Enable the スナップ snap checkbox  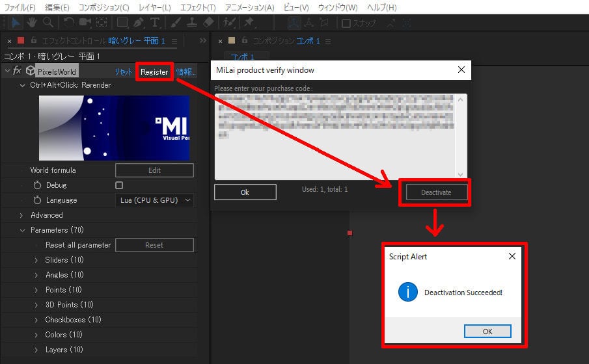pos(346,23)
